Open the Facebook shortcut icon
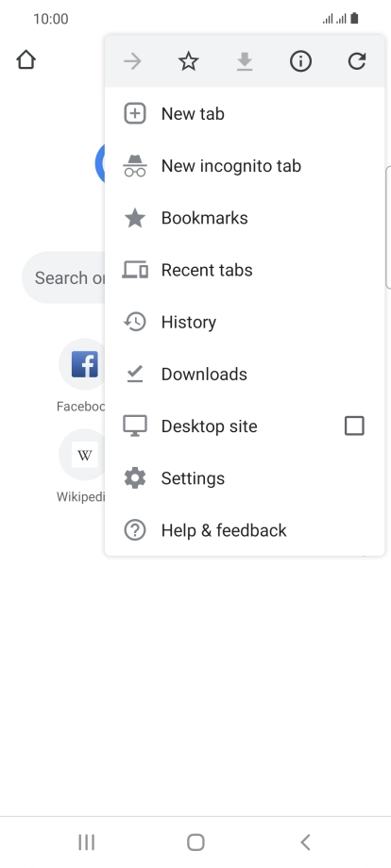The height and width of the screenshot is (868, 391). pos(84,363)
